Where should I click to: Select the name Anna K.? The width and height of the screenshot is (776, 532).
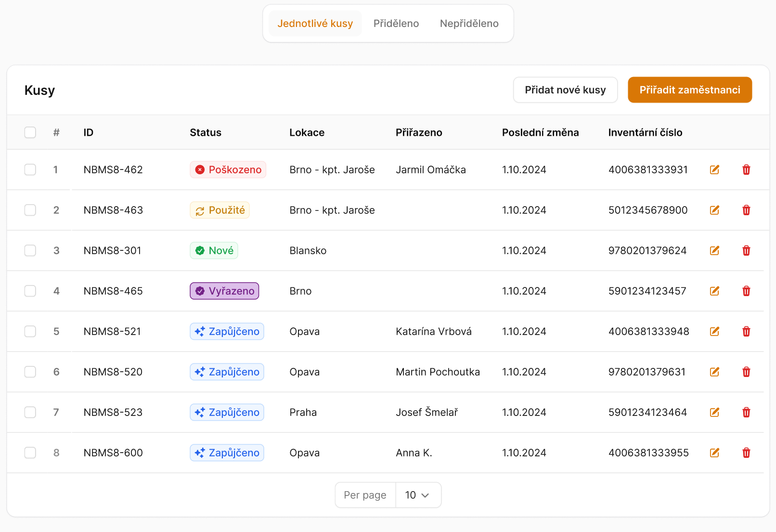coord(414,453)
